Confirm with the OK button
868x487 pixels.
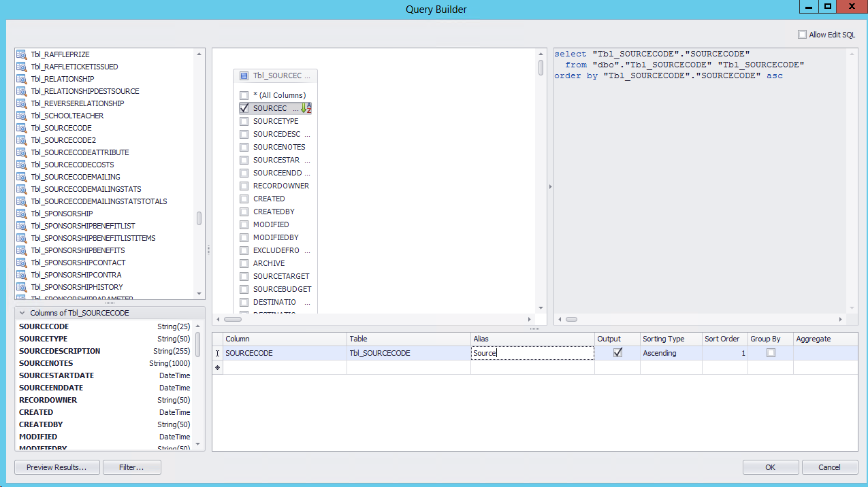(770, 467)
